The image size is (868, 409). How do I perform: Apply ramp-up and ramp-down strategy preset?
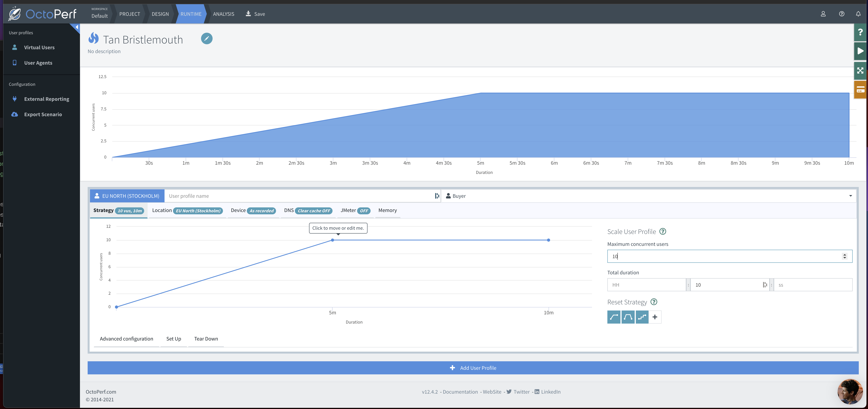point(628,317)
